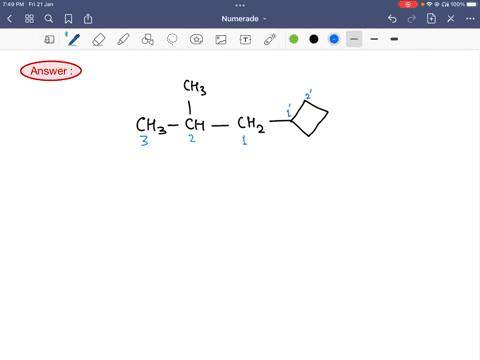This screenshot has height=360, width=480.
Task: Select the Pen tool
Action: [x=73, y=39]
